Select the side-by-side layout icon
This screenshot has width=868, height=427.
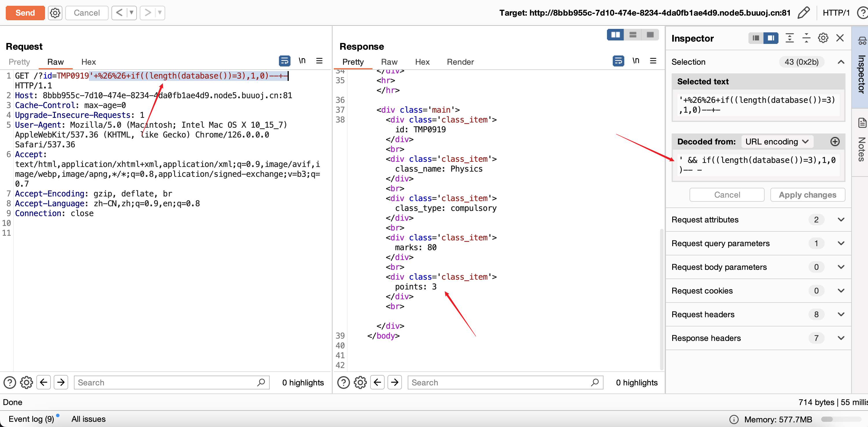(615, 35)
